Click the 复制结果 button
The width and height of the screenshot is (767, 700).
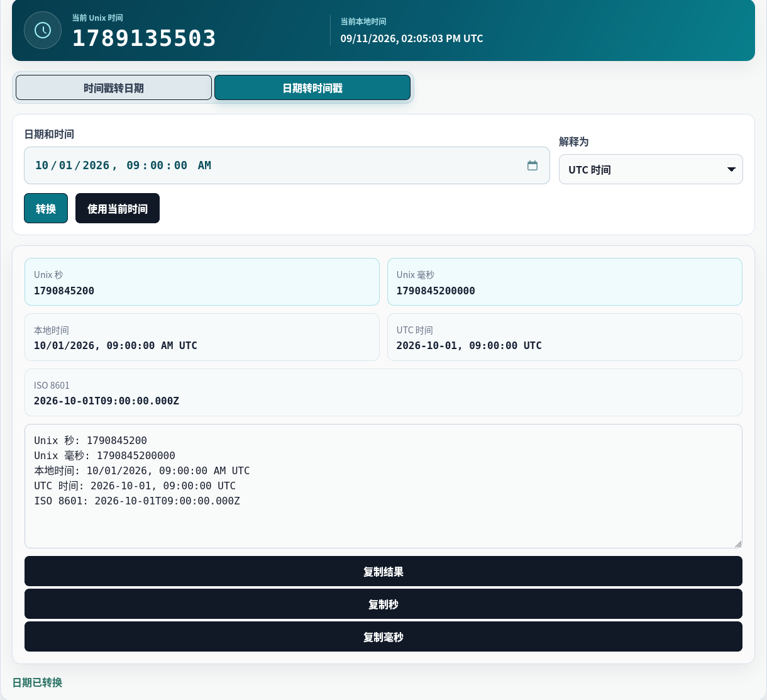coord(383,571)
